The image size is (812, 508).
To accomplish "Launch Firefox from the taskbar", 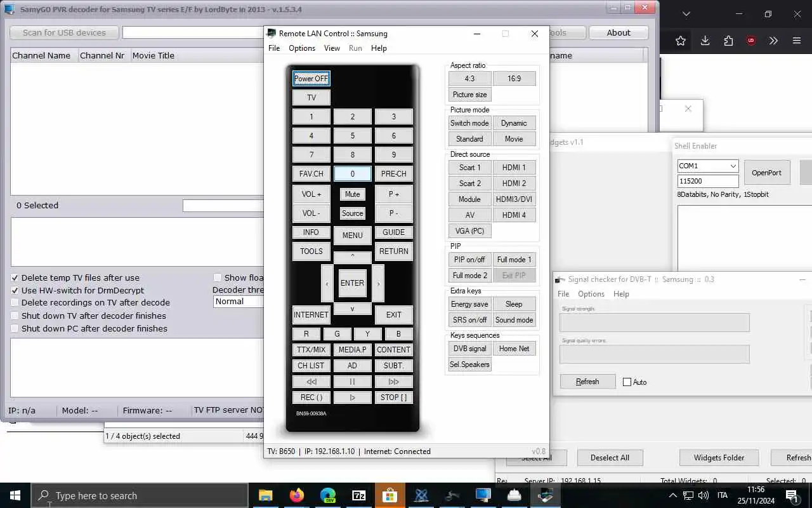I will point(296,495).
